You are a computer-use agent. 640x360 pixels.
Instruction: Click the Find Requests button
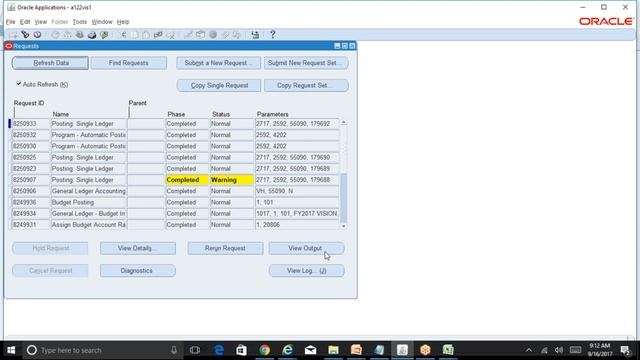click(x=129, y=63)
